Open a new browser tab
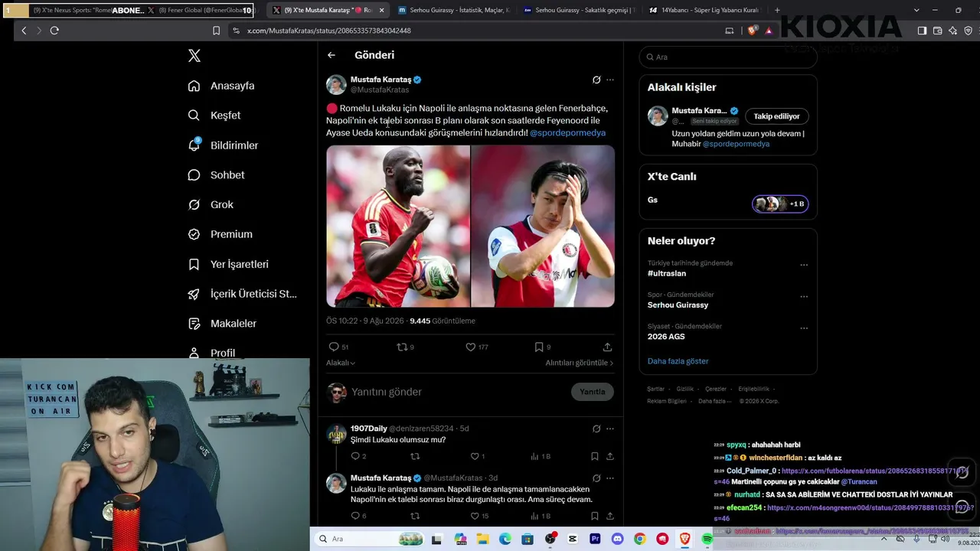980x551 pixels. [x=777, y=10]
